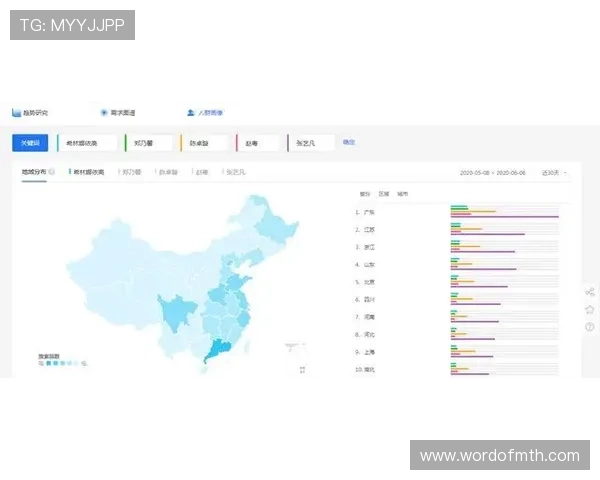
Task: Click the share icon on right sidebar
Action: 589,292
